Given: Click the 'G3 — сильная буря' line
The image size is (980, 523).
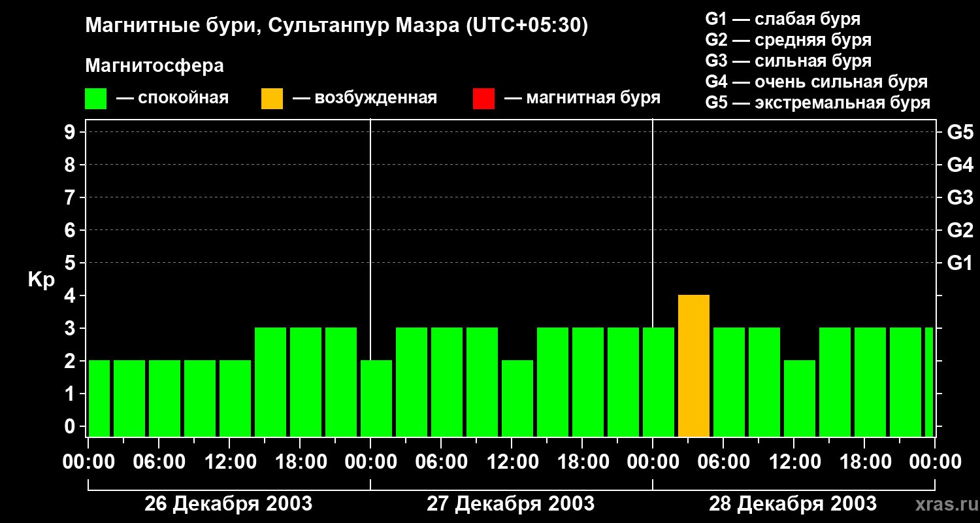Looking at the screenshot, I should (788, 61).
